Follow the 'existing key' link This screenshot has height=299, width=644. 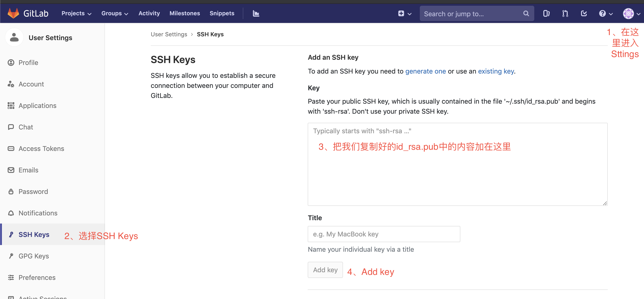pos(496,71)
